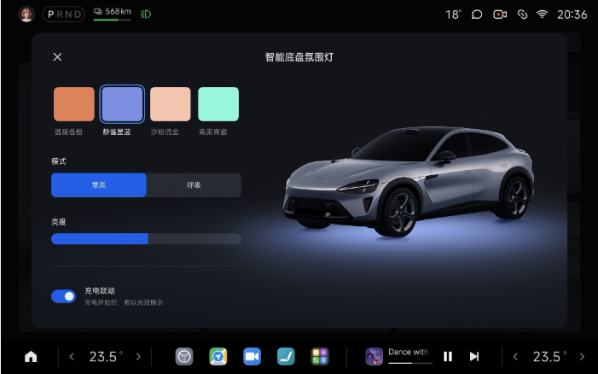Tap the dashcam recorder icon in status bar
The width and height of the screenshot is (598, 374).
click(500, 14)
